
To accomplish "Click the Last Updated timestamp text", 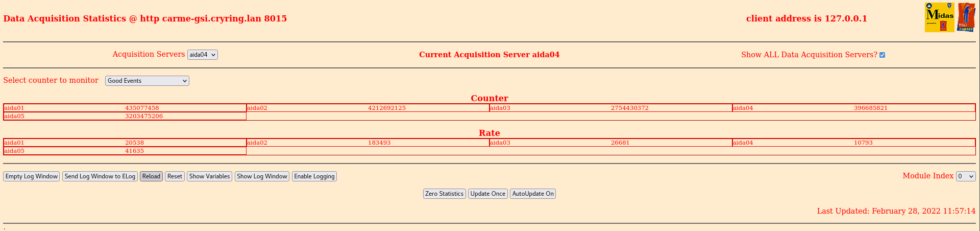I will 896,211.
